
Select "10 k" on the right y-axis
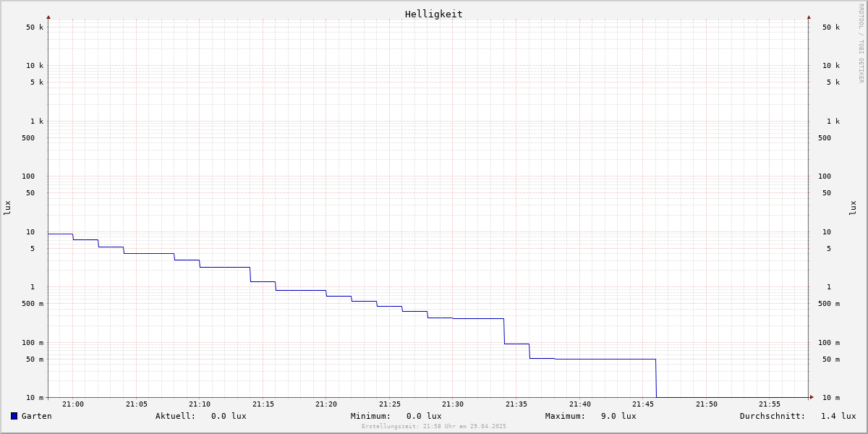[831, 66]
